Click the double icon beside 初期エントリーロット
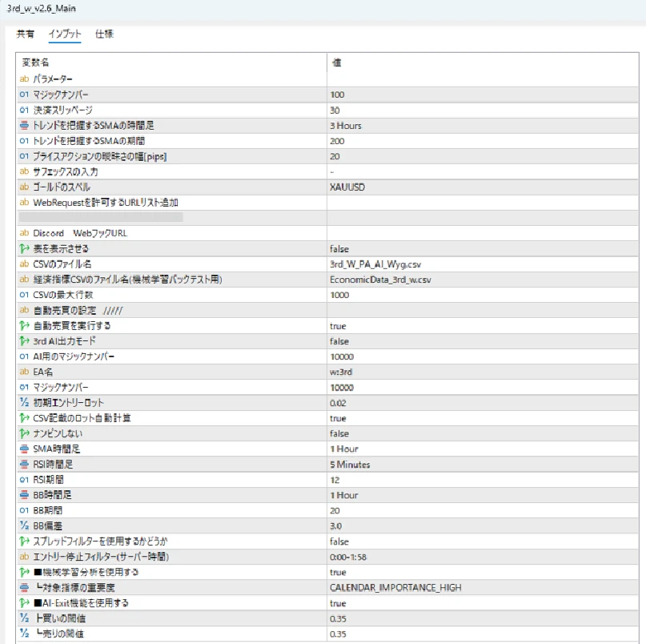 pyautogui.click(x=24, y=402)
